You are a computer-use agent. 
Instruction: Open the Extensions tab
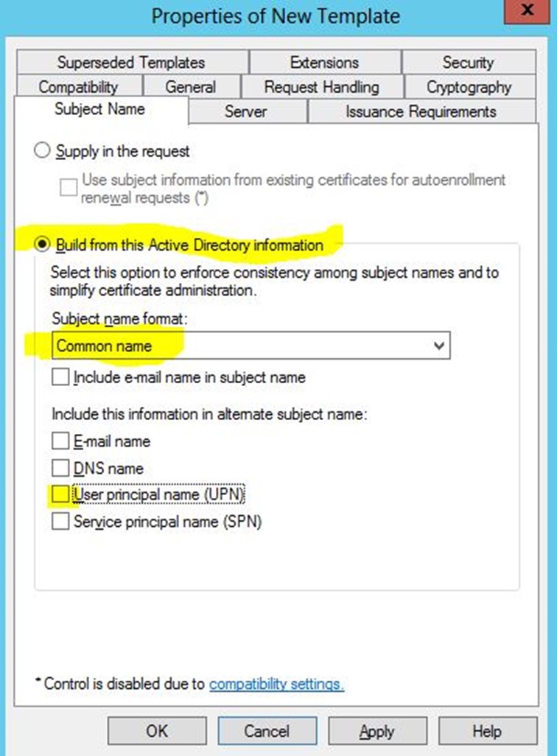click(x=325, y=62)
